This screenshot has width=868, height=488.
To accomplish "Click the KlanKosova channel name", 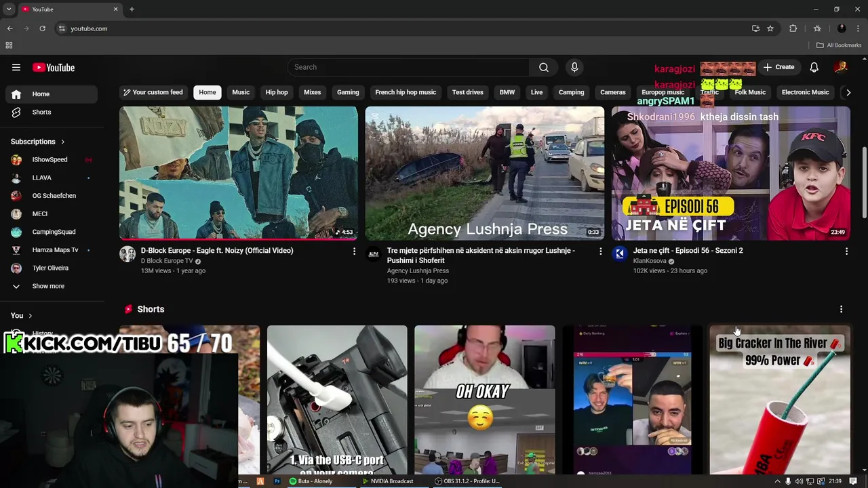I will (x=650, y=261).
